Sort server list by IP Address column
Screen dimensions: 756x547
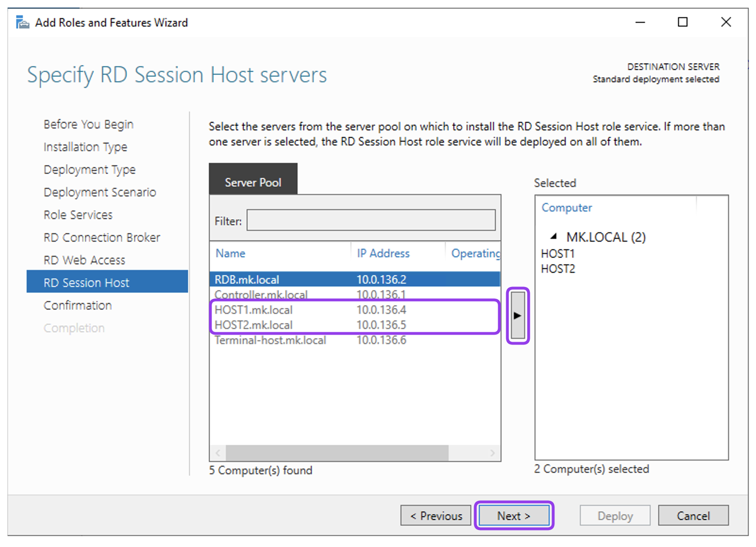(383, 253)
